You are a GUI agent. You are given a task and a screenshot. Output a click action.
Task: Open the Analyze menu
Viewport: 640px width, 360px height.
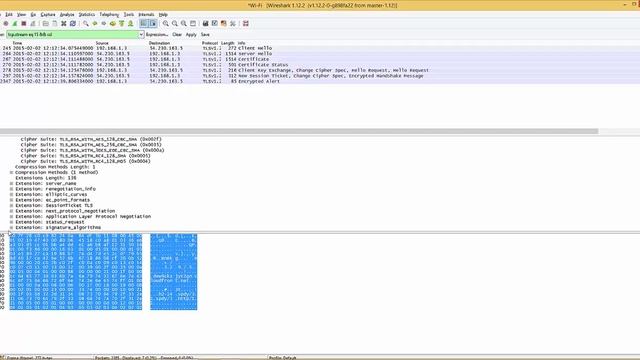tap(67, 14)
